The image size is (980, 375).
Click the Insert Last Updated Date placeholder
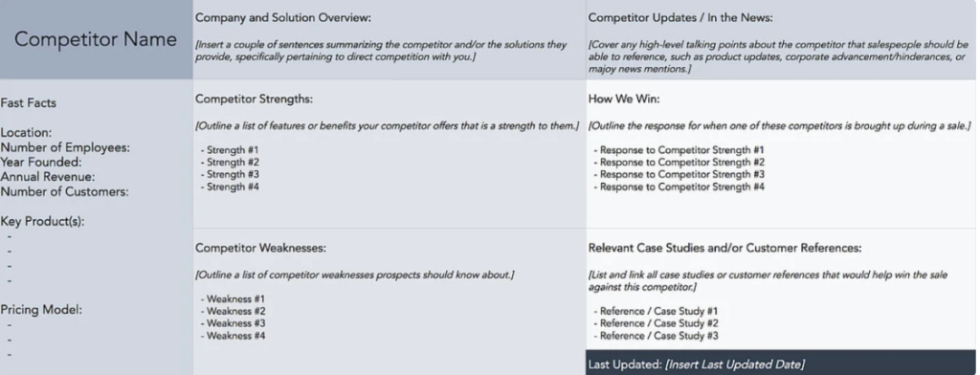735,364
